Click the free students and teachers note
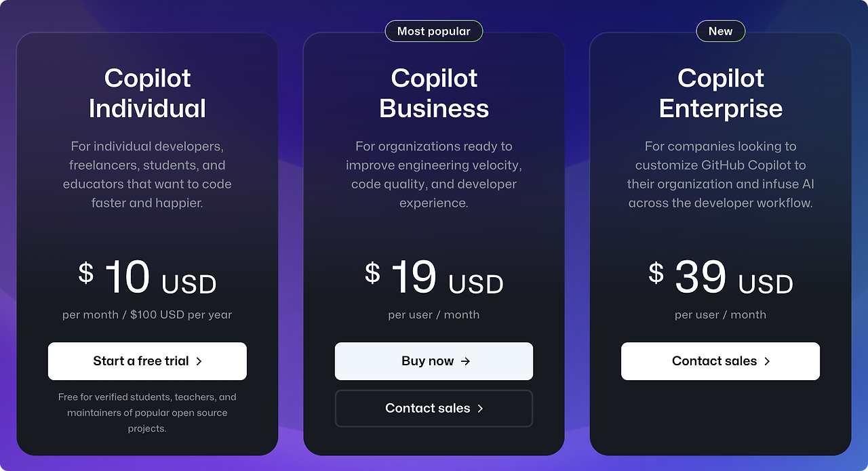The width and height of the screenshot is (868, 471). coord(147,412)
